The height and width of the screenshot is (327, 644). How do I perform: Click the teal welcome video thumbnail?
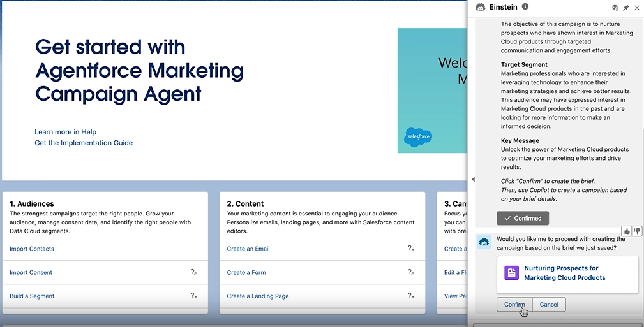432,91
